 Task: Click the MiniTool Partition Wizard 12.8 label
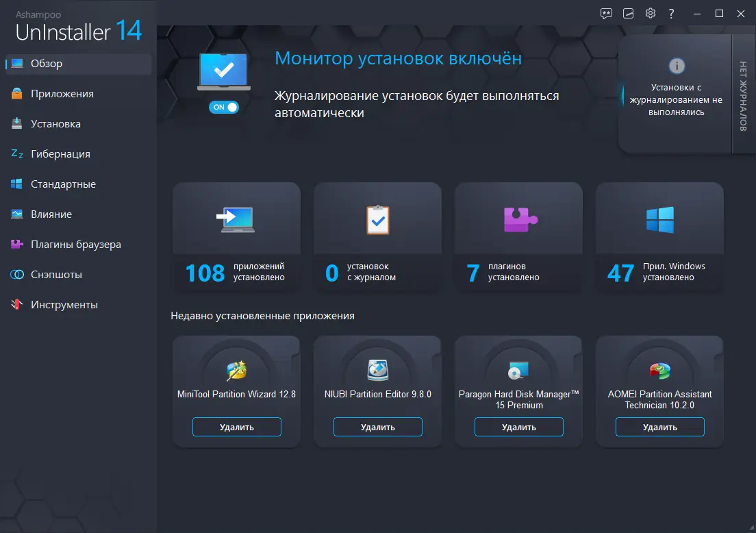[236, 394]
